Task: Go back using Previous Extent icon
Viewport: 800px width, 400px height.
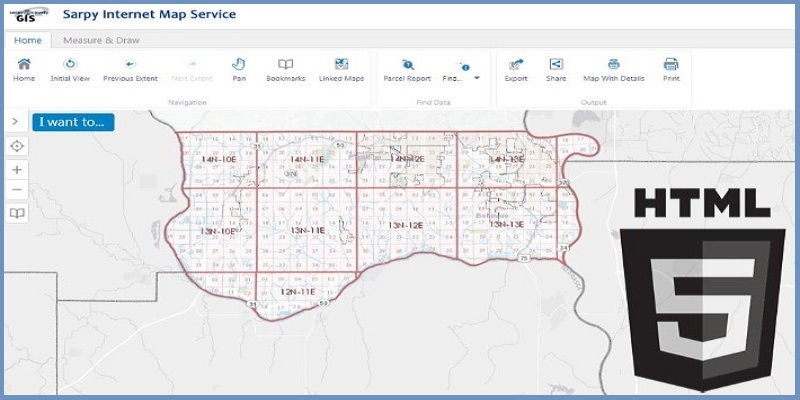Action: [130, 64]
